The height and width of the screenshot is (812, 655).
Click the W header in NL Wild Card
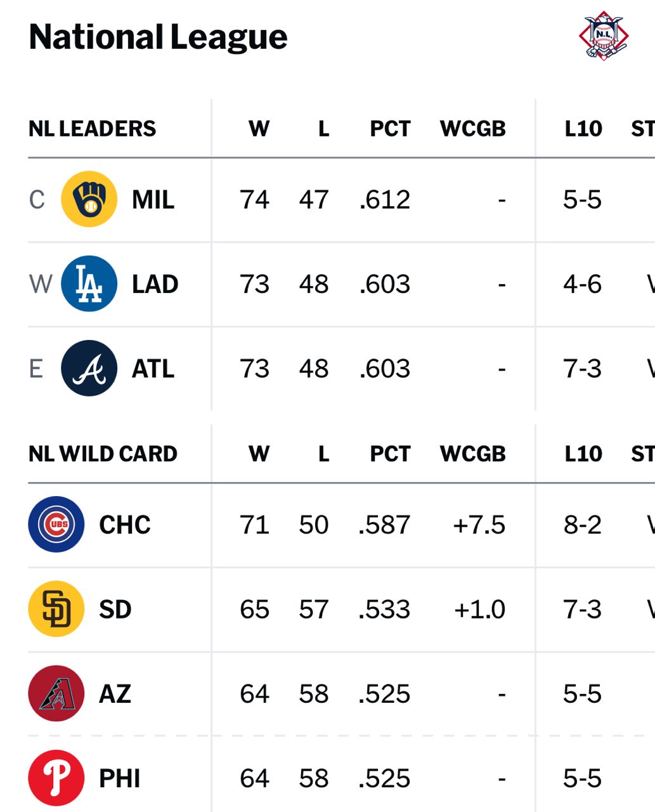point(259,454)
